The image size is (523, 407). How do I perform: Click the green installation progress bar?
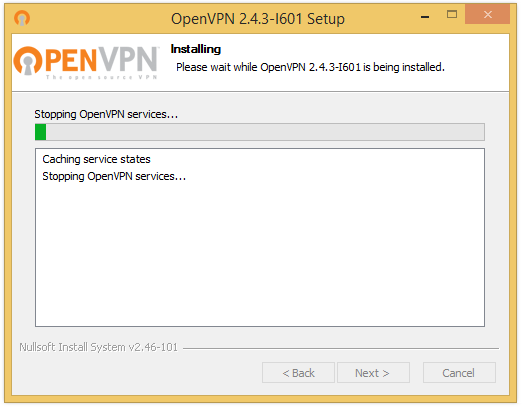coord(259,132)
